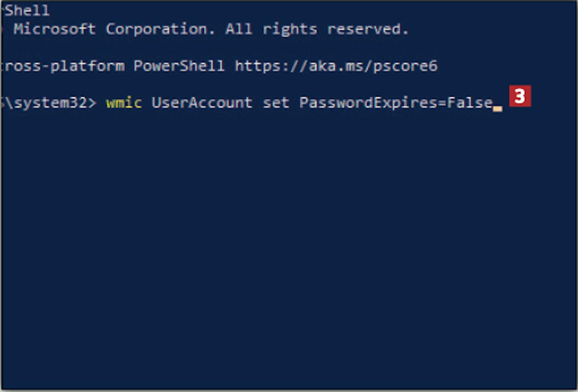Click the ross-platform text
This screenshot has width=578, height=392.
point(63,66)
